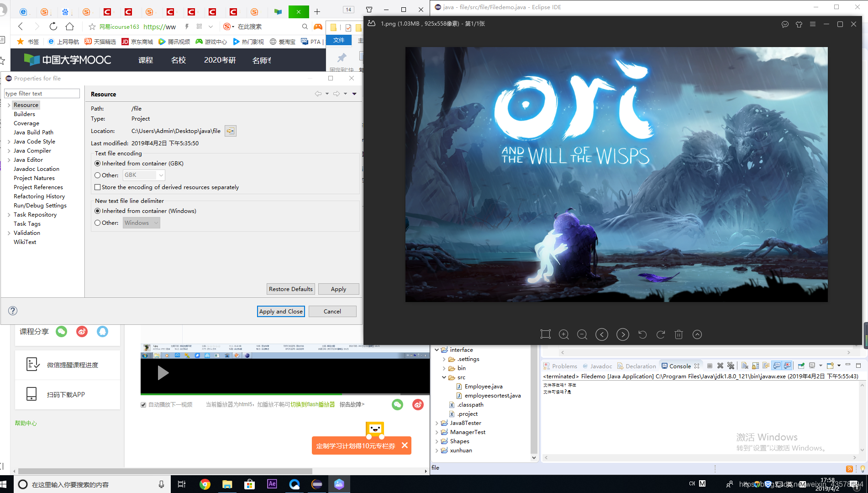Open the image viewer hamburger menu

[x=813, y=24]
